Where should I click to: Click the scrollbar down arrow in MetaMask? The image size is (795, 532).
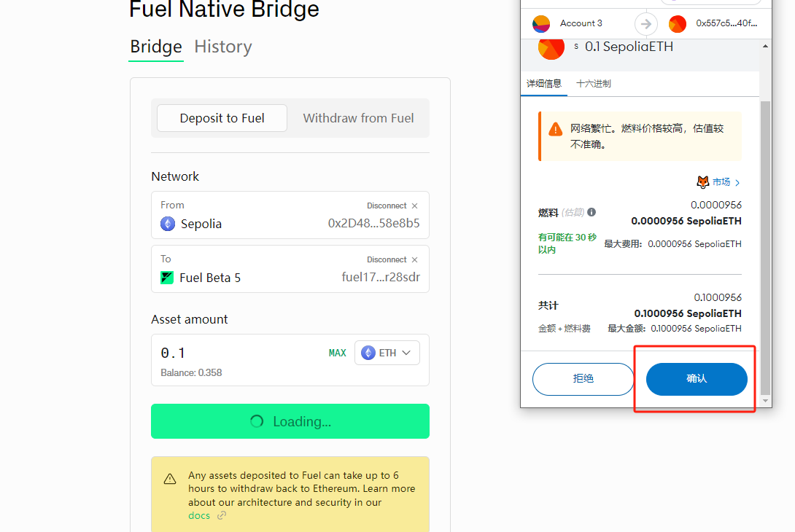click(765, 401)
